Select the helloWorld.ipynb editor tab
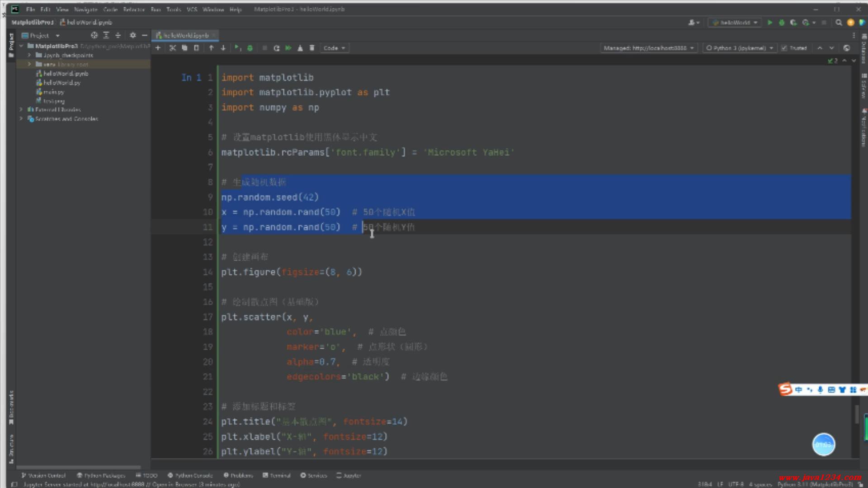This screenshot has width=868, height=488. click(x=185, y=35)
